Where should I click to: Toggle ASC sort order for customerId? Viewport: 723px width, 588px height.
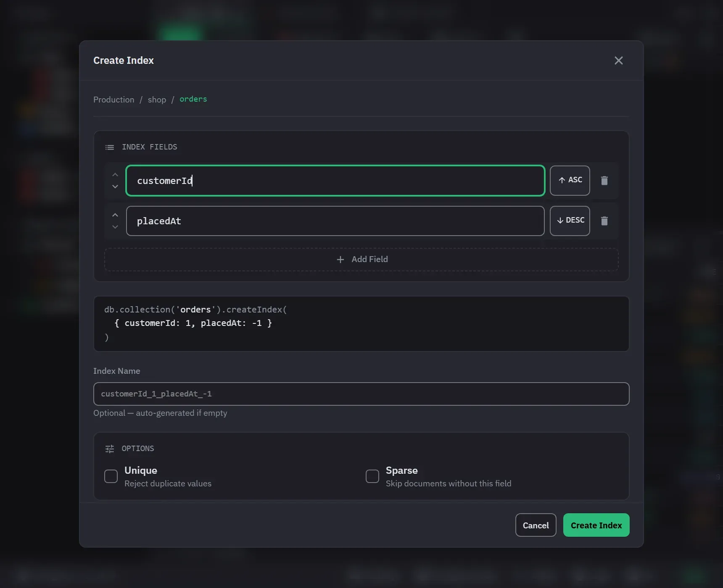pos(570,181)
